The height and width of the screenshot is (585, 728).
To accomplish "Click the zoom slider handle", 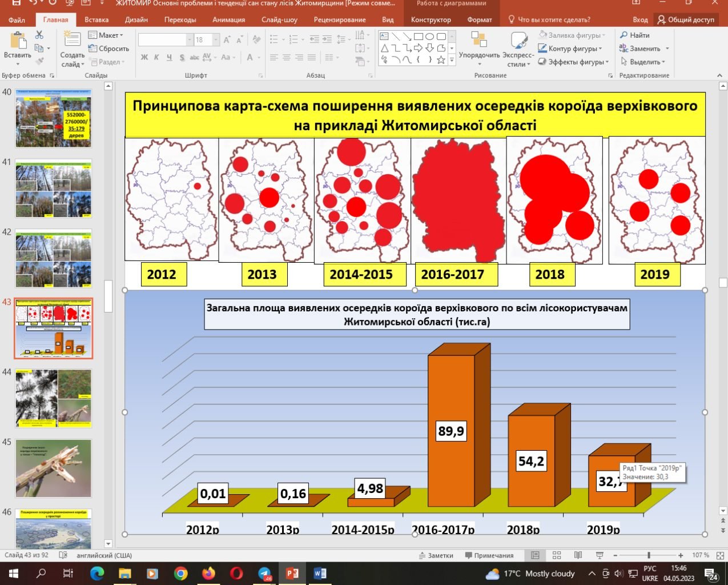I will [x=649, y=555].
